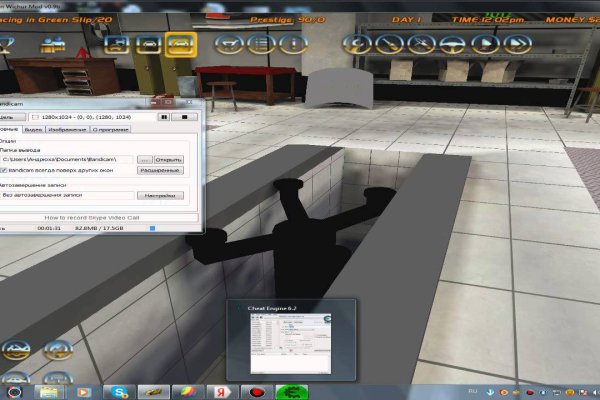Toggle Bandicam always on top checkbox

coord(4,171)
